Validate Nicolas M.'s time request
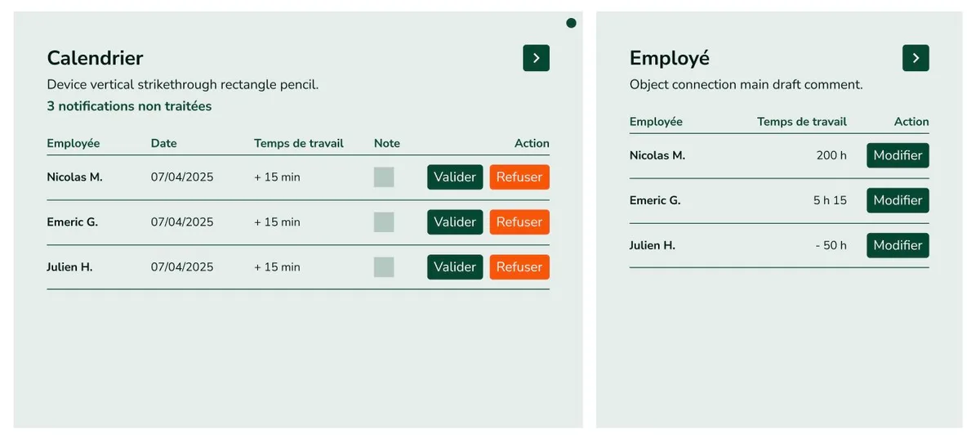The width and height of the screenshot is (980, 443). click(455, 177)
